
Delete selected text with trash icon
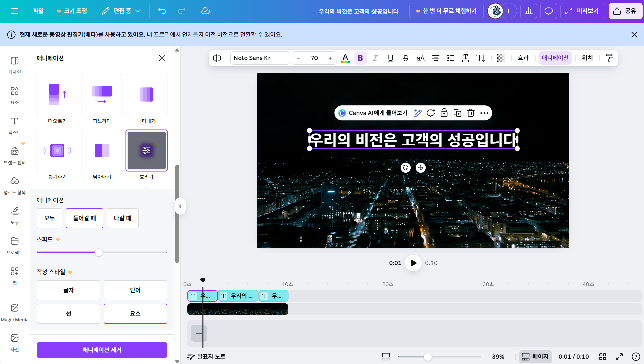471,113
